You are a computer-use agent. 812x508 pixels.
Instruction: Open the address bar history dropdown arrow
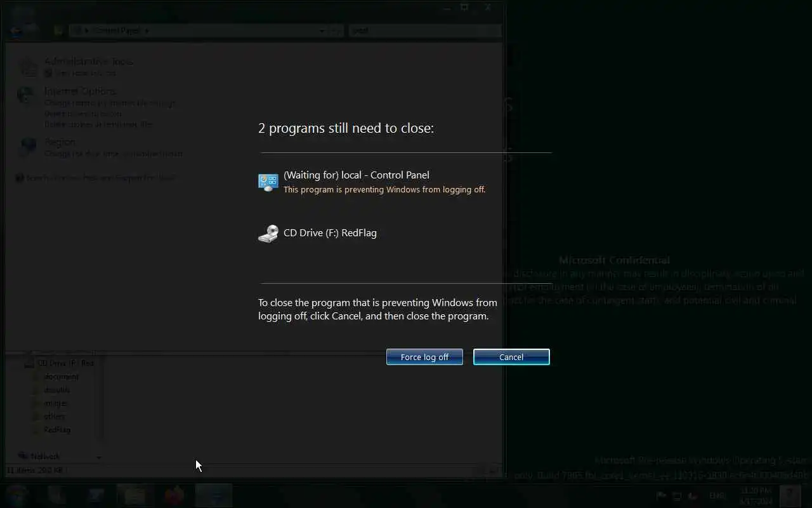(x=322, y=30)
